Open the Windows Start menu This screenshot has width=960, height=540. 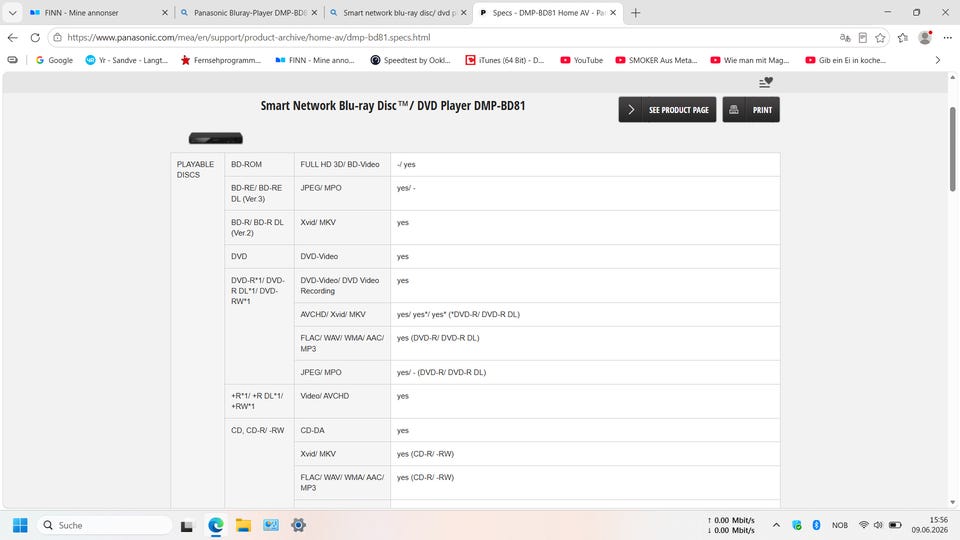click(x=20, y=525)
